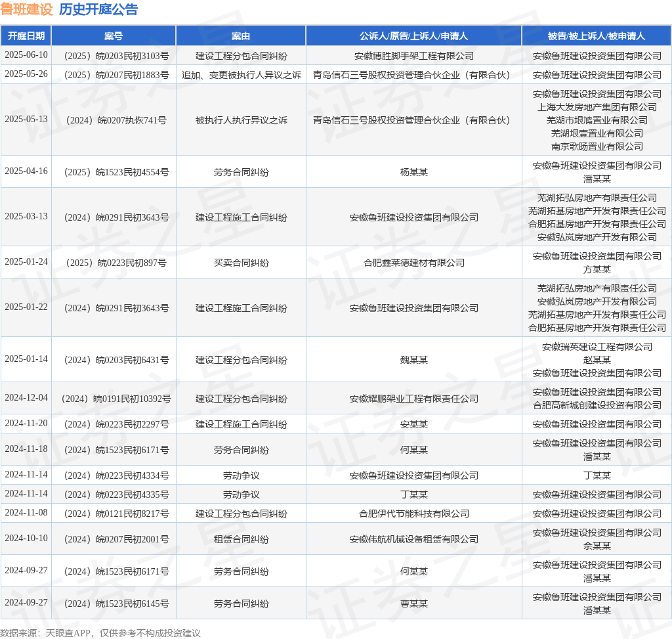Select case number (2025)皖0207民初1883号
The image size is (672, 639).
(x=116, y=75)
